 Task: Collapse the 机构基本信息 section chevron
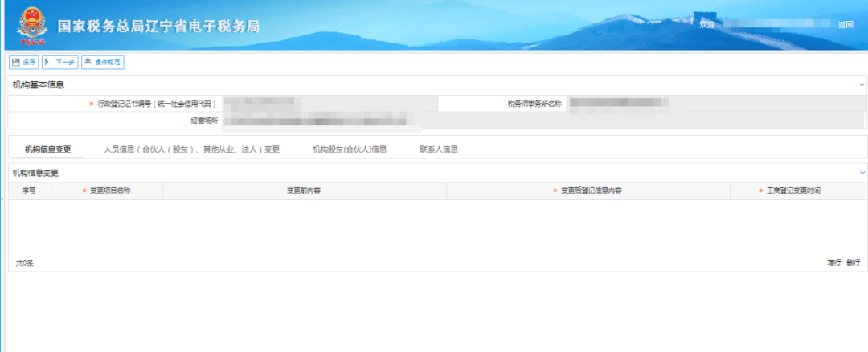pos(862,84)
